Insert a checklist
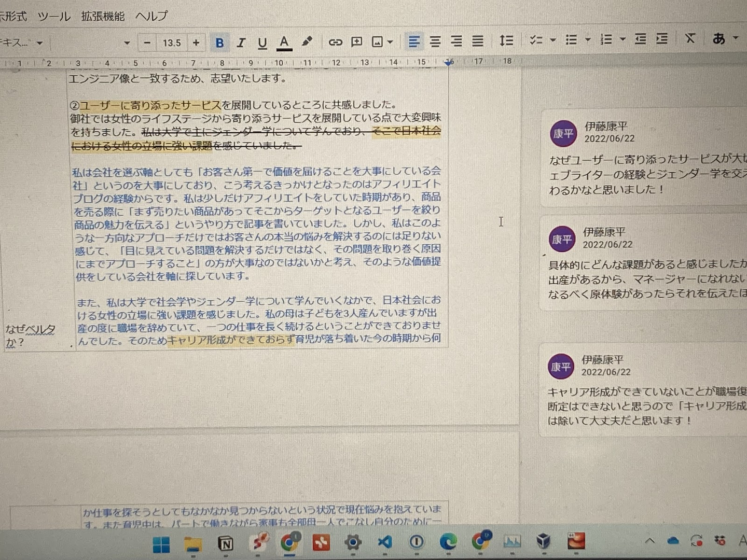The height and width of the screenshot is (560, 747). click(536, 40)
